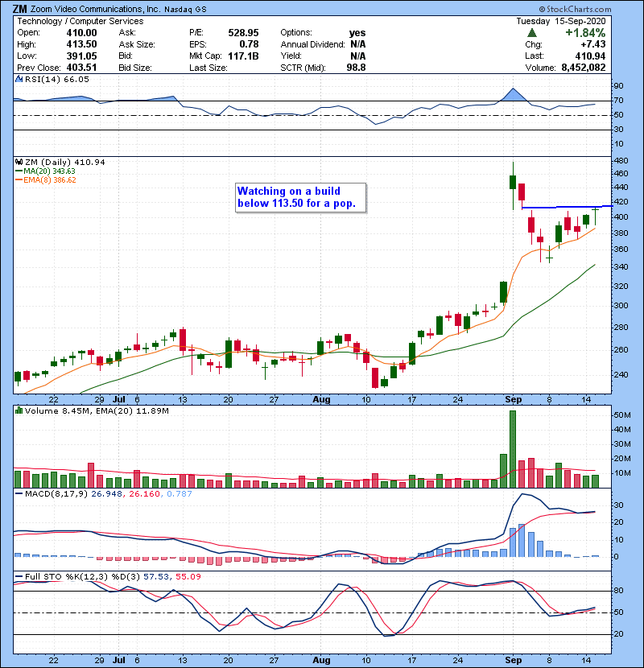Click the blue shaded RSI overbought peak

click(513, 95)
